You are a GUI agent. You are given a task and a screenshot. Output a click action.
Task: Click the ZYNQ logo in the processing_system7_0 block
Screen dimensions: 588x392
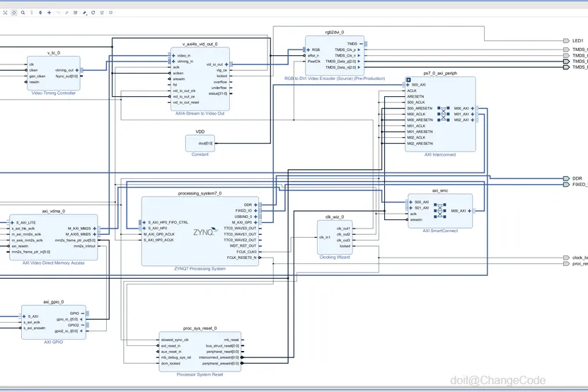[x=205, y=232]
